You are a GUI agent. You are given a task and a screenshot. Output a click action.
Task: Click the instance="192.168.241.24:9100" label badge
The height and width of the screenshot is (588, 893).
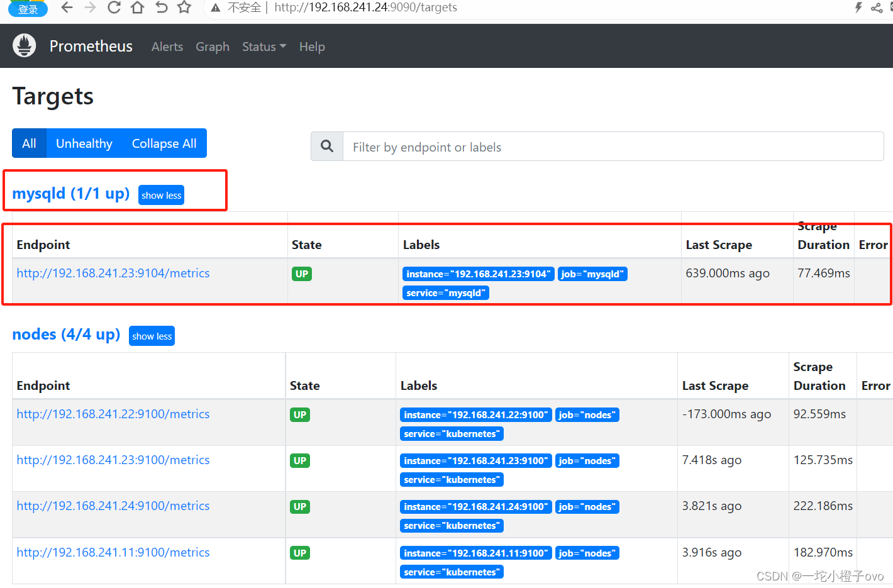(476, 506)
